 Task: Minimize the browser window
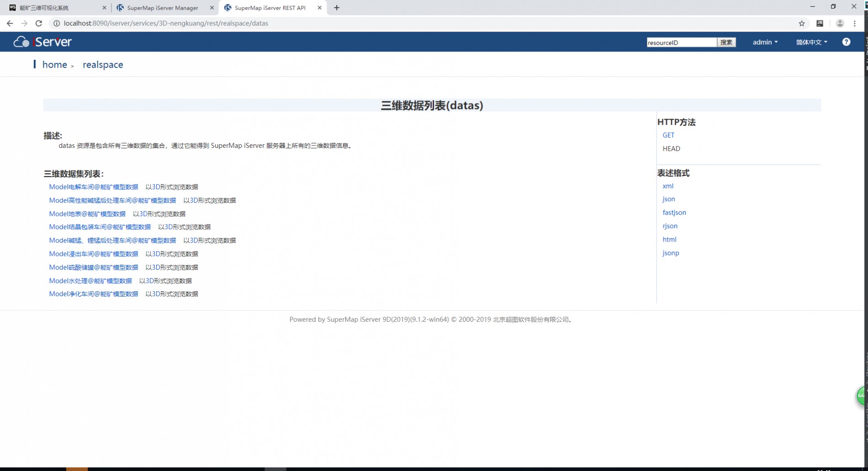click(812, 6)
